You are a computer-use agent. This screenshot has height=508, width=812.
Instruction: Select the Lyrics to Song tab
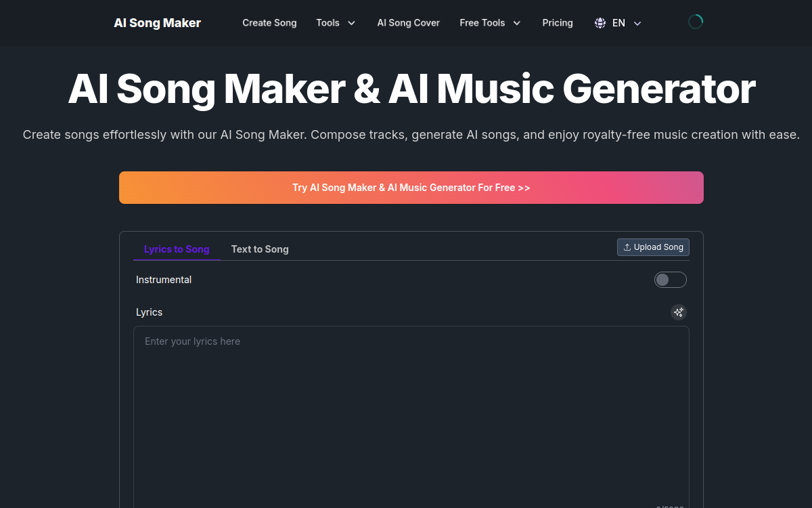177,249
